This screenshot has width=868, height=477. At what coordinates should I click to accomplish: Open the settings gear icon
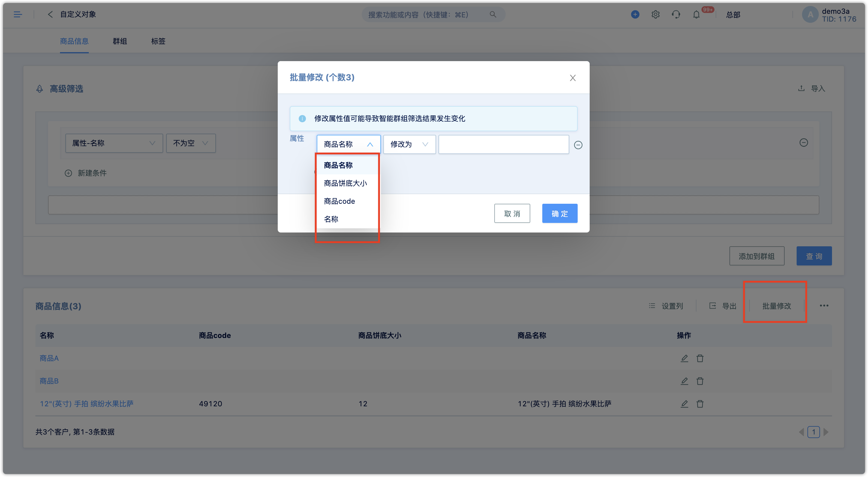(655, 14)
